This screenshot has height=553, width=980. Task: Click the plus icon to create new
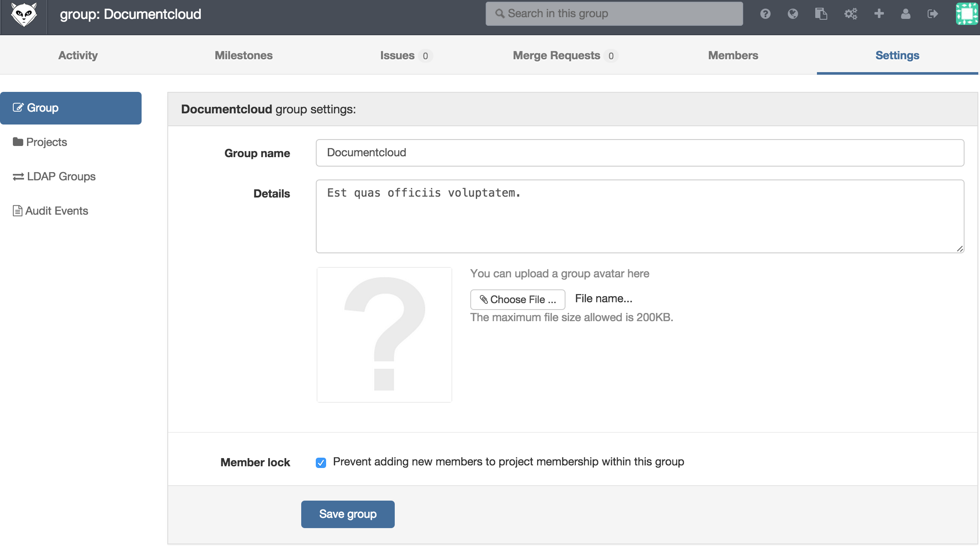[879, 14]
